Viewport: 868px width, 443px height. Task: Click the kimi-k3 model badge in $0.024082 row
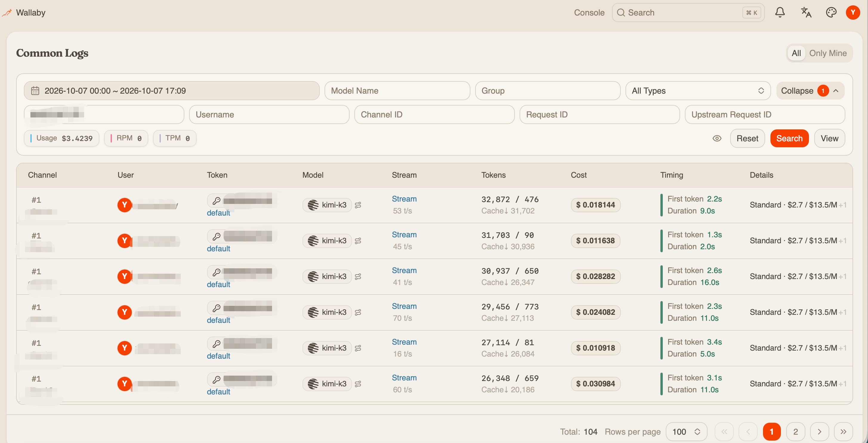327,312
